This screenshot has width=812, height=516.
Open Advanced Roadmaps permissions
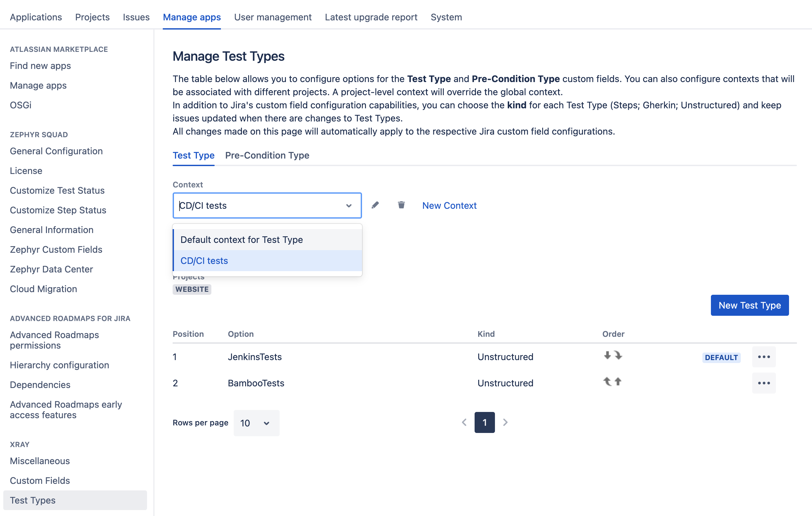(x=54, y=340)
